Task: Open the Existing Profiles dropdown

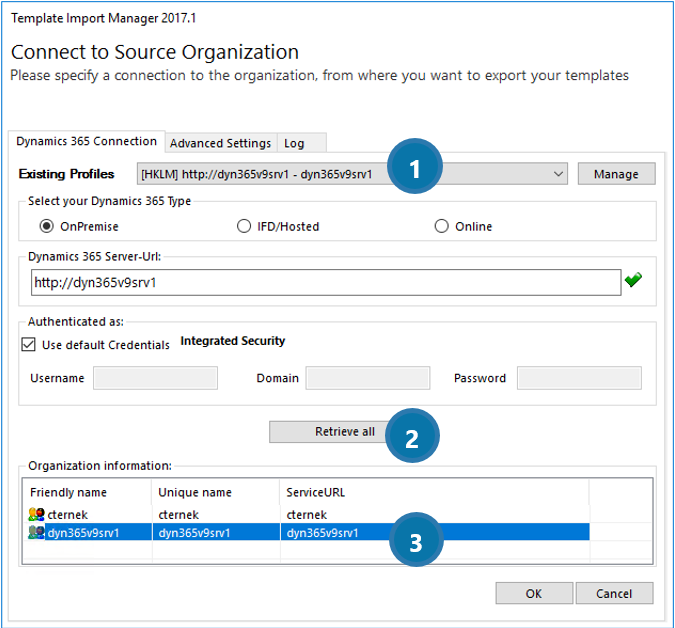Action: 352,174
